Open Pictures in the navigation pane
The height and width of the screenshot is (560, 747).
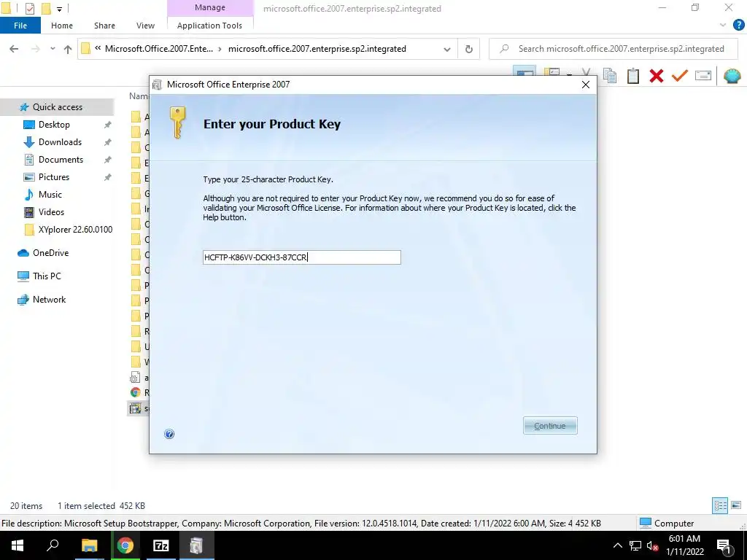(x=54, y=177)
